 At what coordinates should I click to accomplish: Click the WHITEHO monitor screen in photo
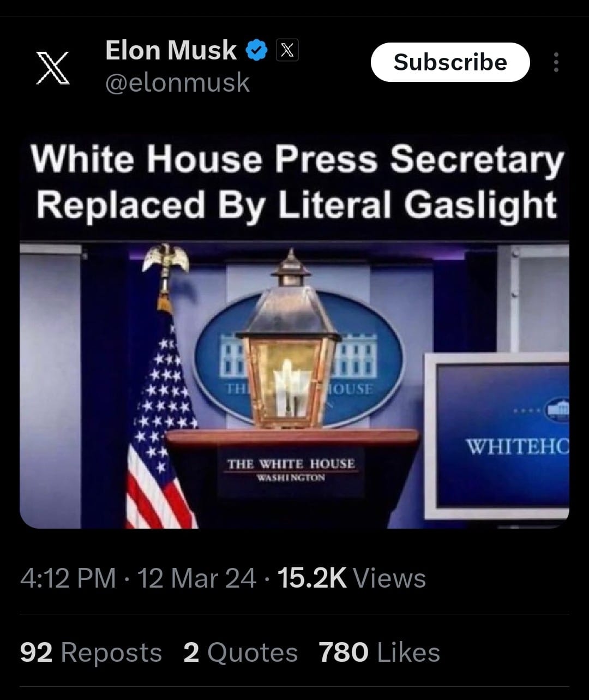tap(496, 435)
